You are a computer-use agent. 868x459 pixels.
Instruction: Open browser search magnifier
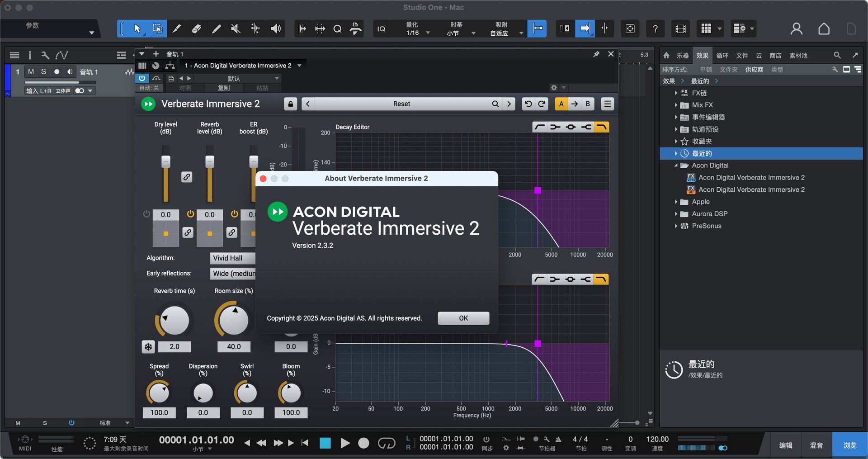point(837,55)
